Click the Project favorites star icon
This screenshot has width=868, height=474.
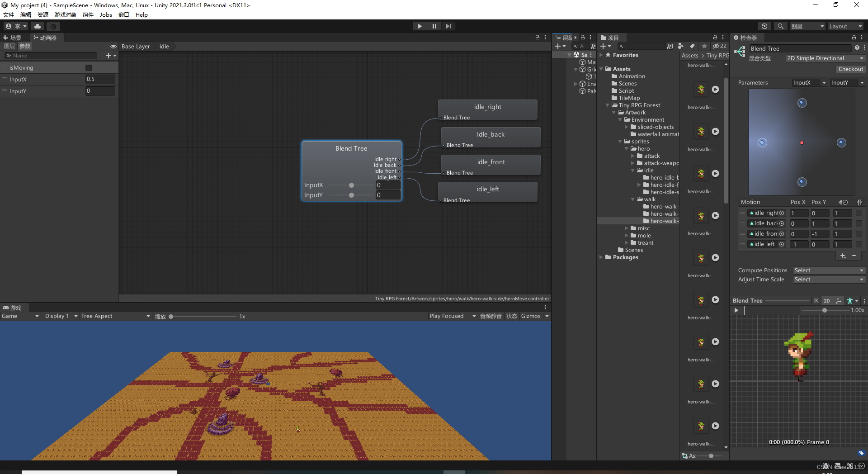[x=704, y=46]
